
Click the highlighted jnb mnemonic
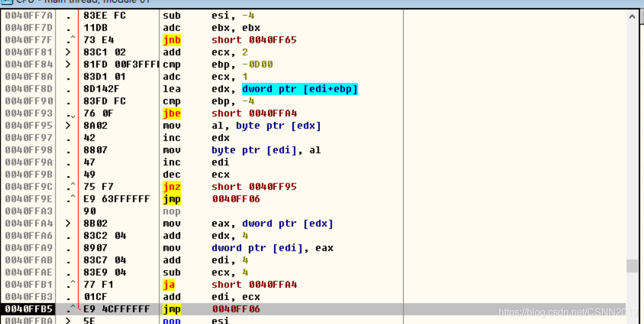click(172, 40)
